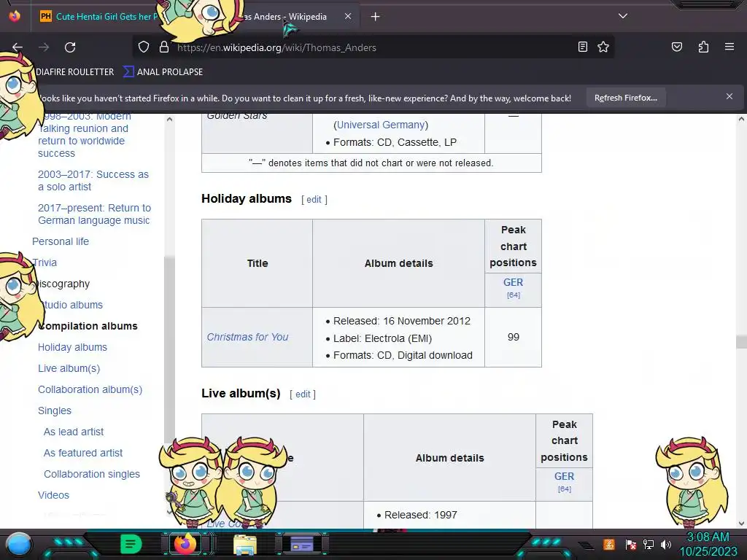Open the Universal Germany link

[381, 125]
